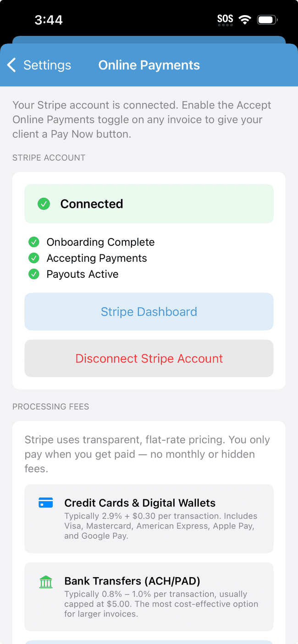The width and height of the screenshot is (298, 644).
Task: Tap the Credit Cards & Digital Wallets row
Action: tap(149, 518)
